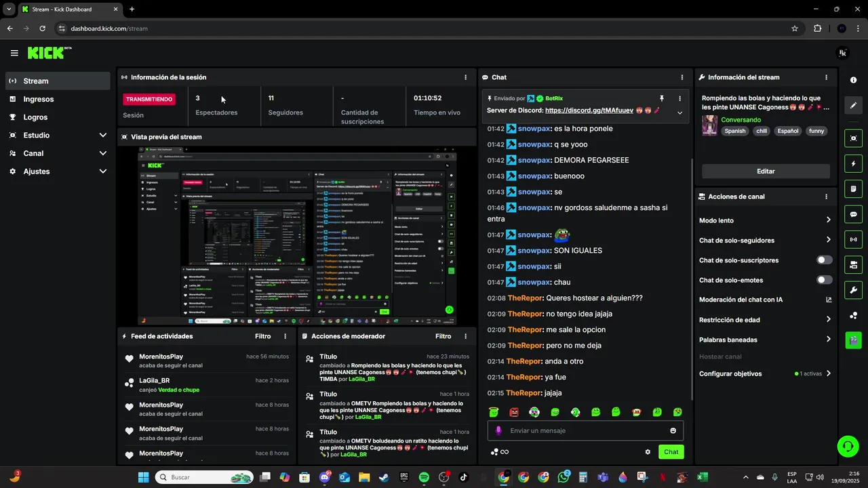Open Steam from the taskbar

coord(384,477)
